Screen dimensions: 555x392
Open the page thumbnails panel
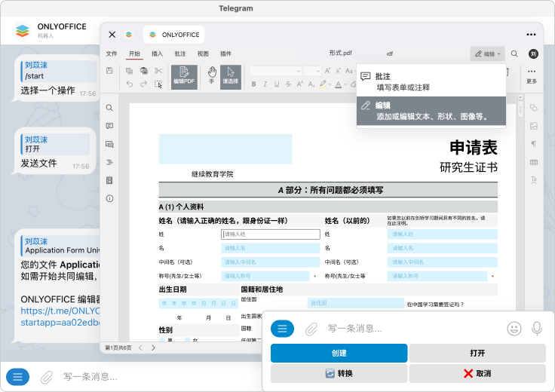(109, 180)
